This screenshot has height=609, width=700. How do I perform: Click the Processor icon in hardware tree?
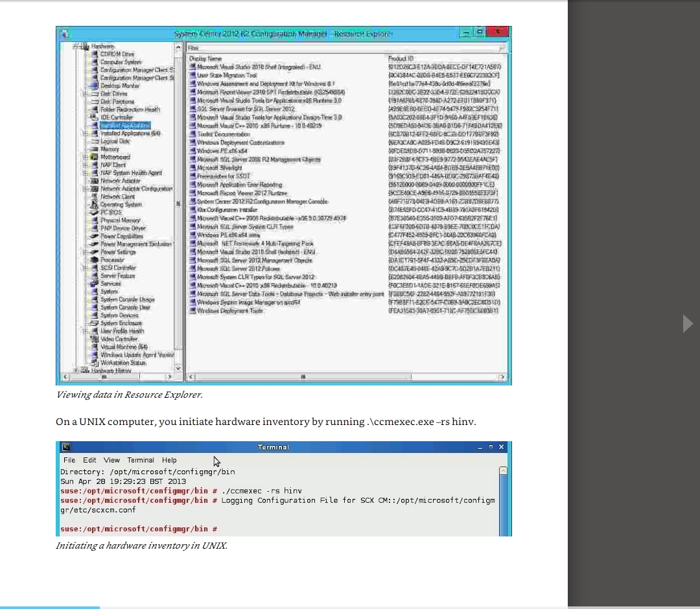coord(95,260)
